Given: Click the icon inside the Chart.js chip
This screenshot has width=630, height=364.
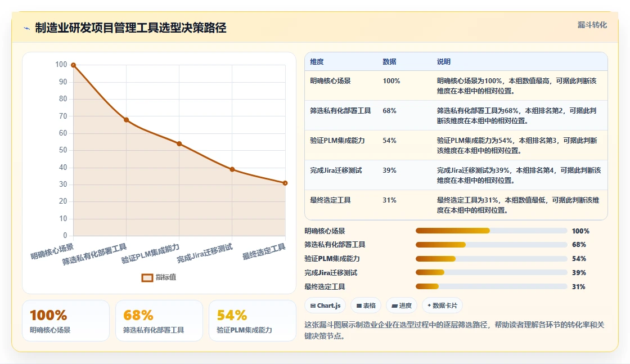Looking at the screenshot, I should (x=313, y=305).
